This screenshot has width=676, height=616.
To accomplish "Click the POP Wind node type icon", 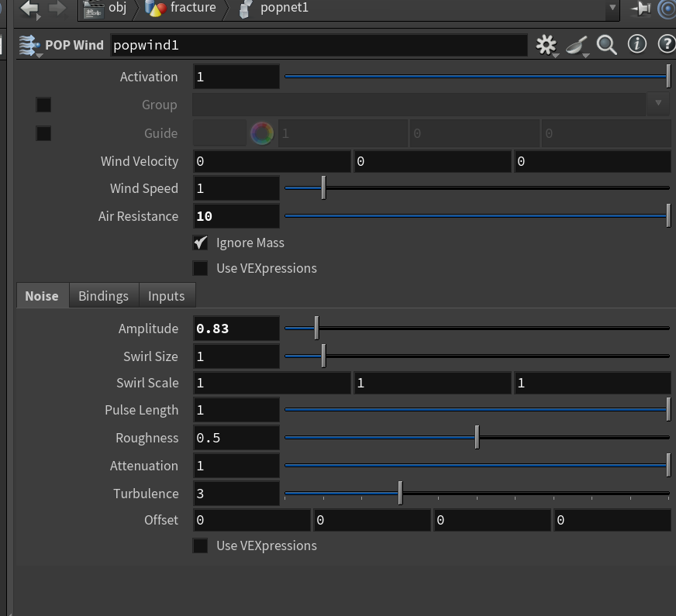I will click(29, 45).
